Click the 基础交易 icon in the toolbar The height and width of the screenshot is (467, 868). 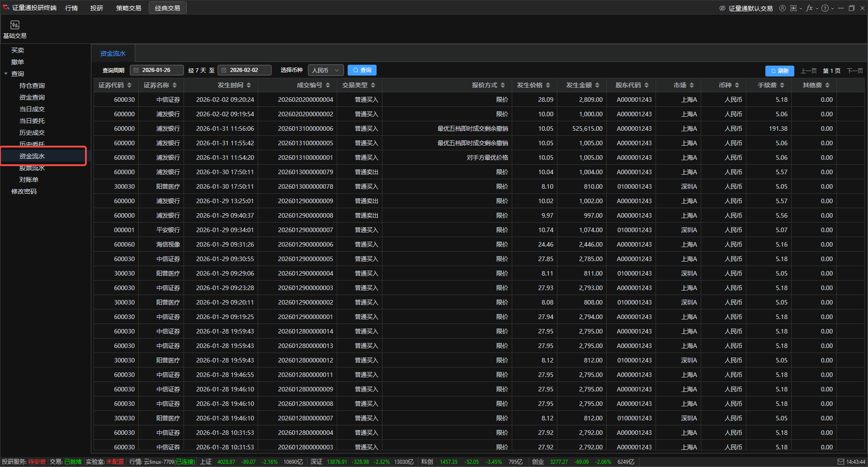coord(14,29)
